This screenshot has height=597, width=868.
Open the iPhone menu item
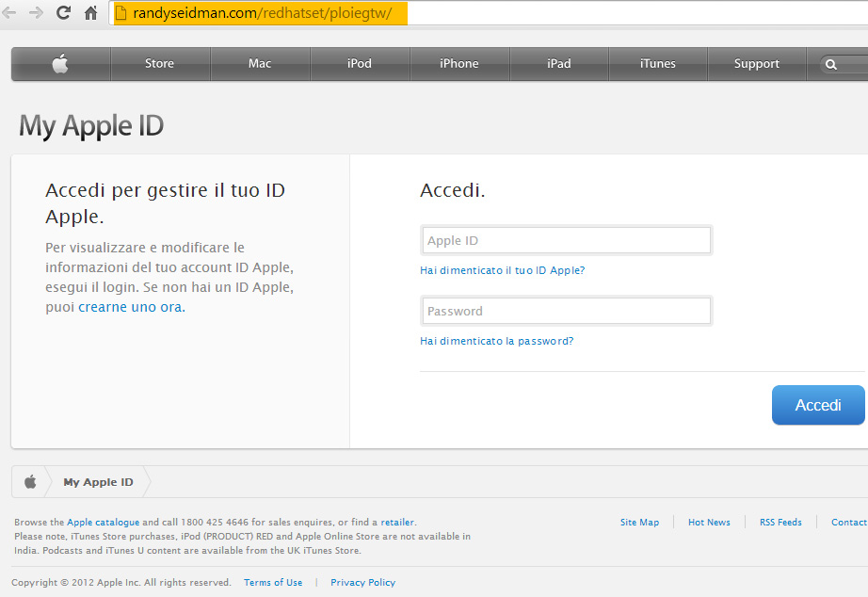(x=458, y=64)
